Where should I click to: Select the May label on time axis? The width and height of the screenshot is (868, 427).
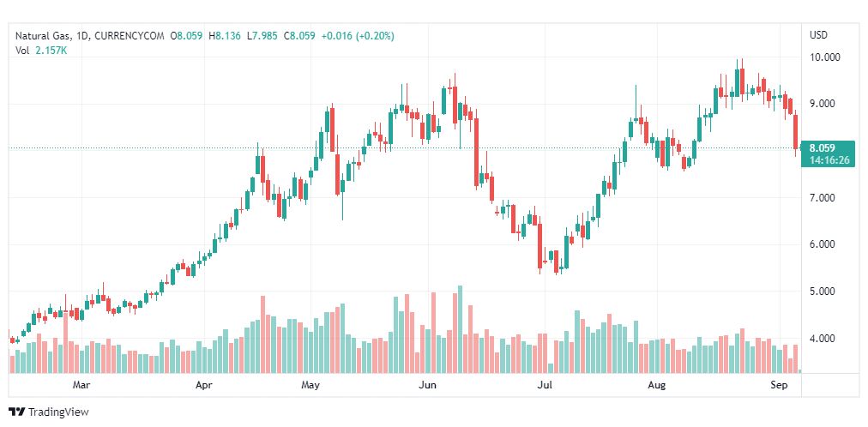(310, 385)
